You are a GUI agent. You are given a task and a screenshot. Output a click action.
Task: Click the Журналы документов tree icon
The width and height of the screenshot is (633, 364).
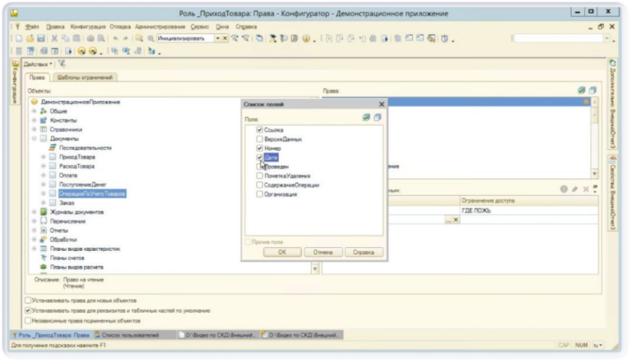tap(45, 212)
